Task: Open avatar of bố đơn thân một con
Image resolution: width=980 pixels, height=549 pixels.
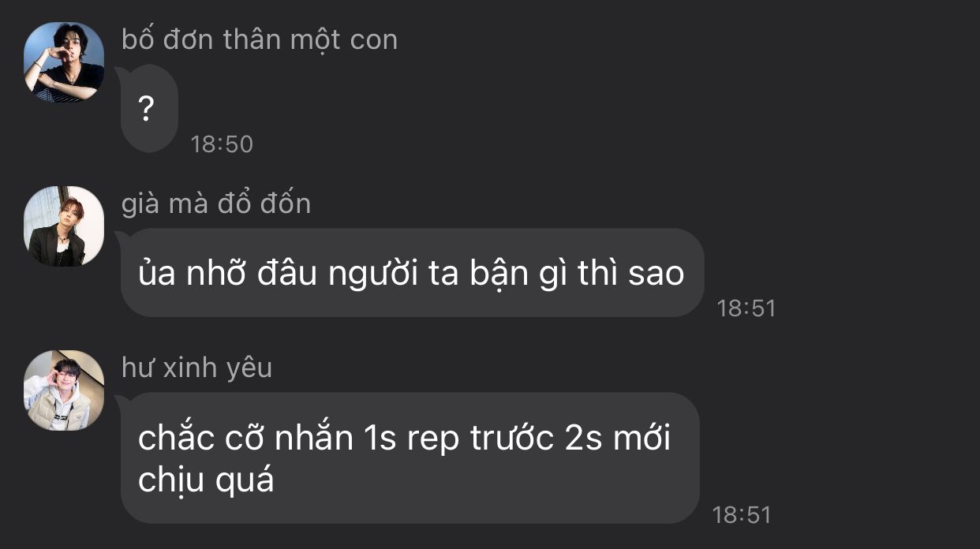Action: tap(64, 62)
